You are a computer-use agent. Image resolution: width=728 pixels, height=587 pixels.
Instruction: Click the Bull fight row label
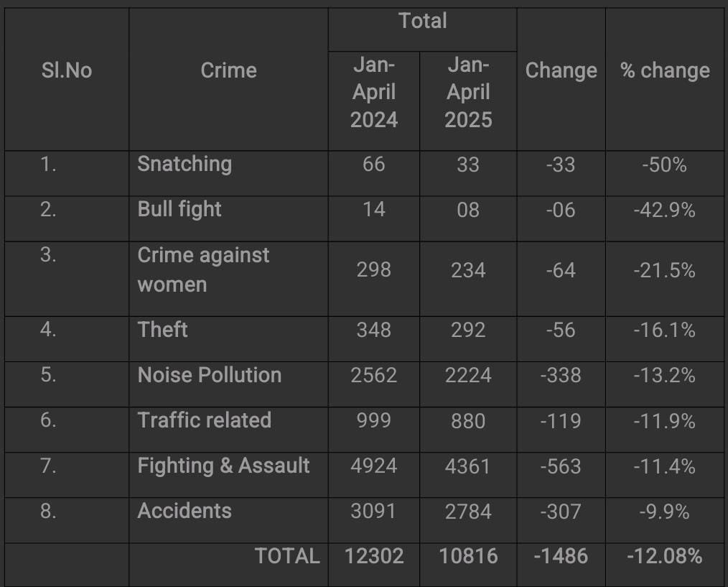pos(179,209)
